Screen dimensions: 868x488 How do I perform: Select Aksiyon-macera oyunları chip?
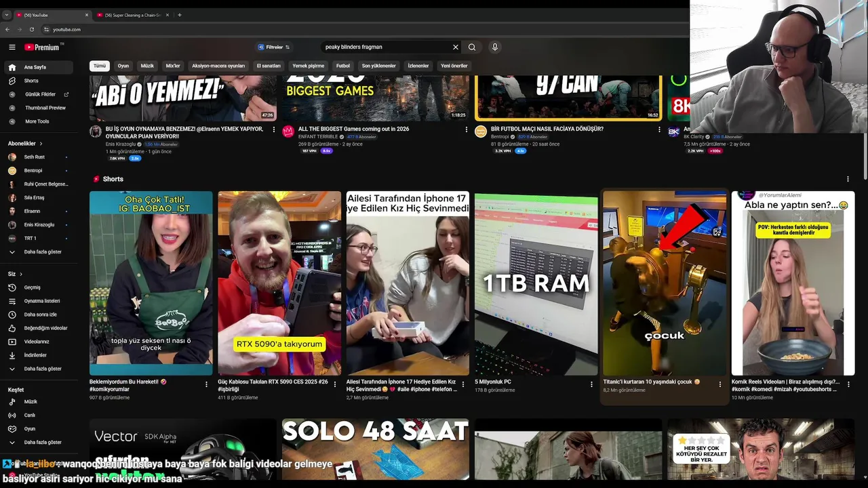pyautogui.click(x=218, y=66)
